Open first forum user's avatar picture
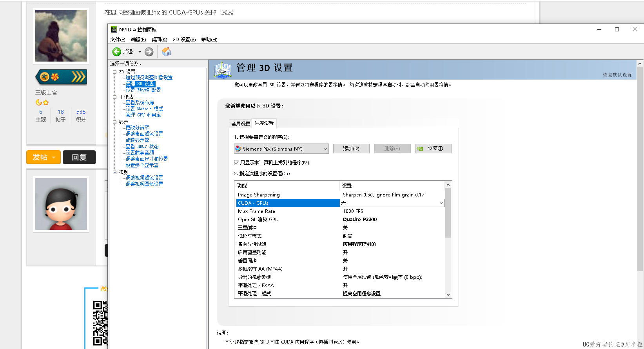This screenshot has height=349, width=644. (61, 36)
